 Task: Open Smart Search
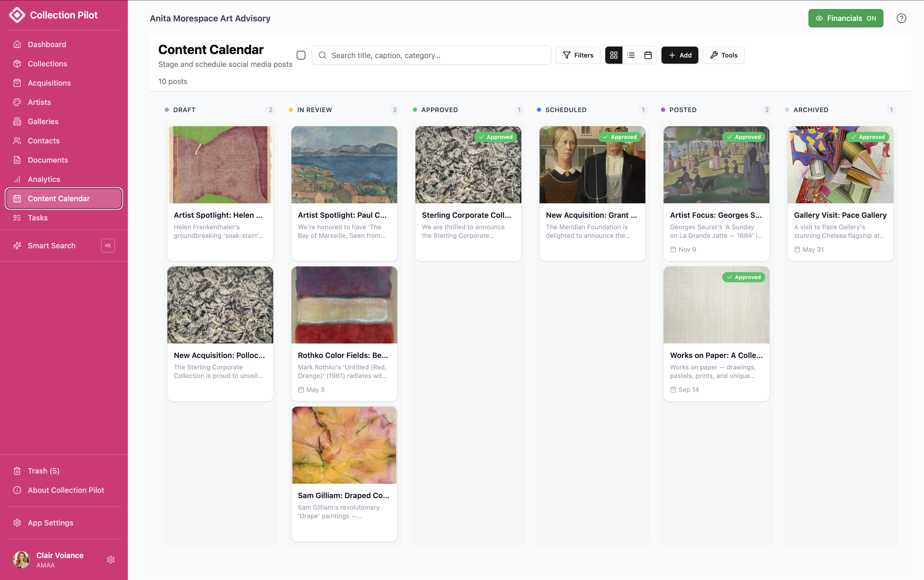pos(64,246)
